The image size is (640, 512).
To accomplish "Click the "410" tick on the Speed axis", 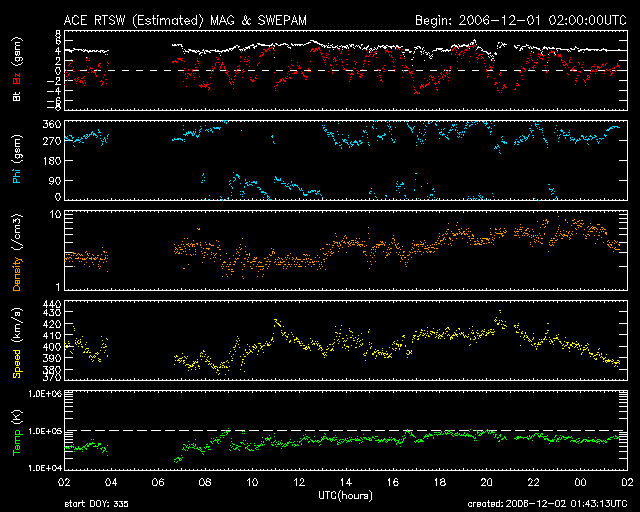I will 51,335.
